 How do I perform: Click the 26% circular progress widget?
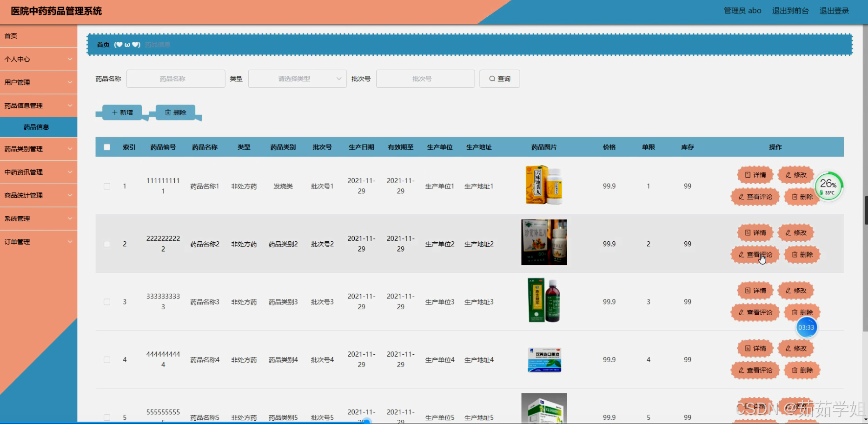pos(829,186)
